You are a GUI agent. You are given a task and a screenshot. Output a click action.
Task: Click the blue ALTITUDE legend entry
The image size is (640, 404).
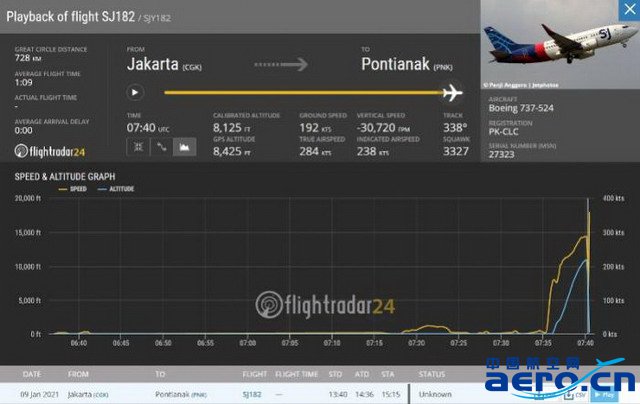pos(116,189)
